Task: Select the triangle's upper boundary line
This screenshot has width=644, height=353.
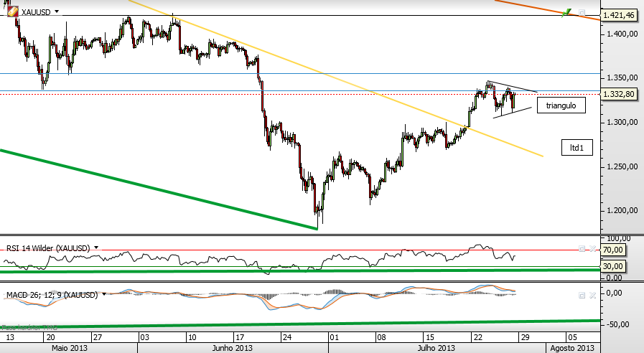Action: 512,86
